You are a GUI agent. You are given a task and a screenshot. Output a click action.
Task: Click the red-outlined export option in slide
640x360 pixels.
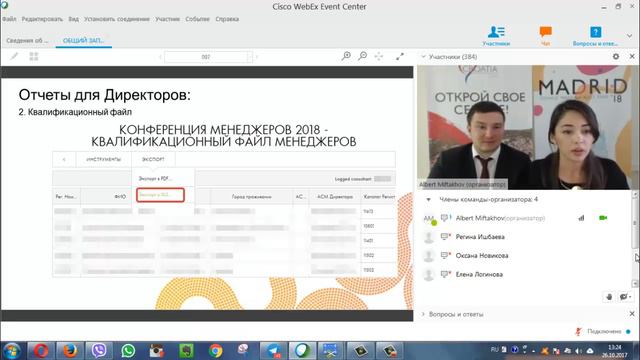tap(160, 195)
